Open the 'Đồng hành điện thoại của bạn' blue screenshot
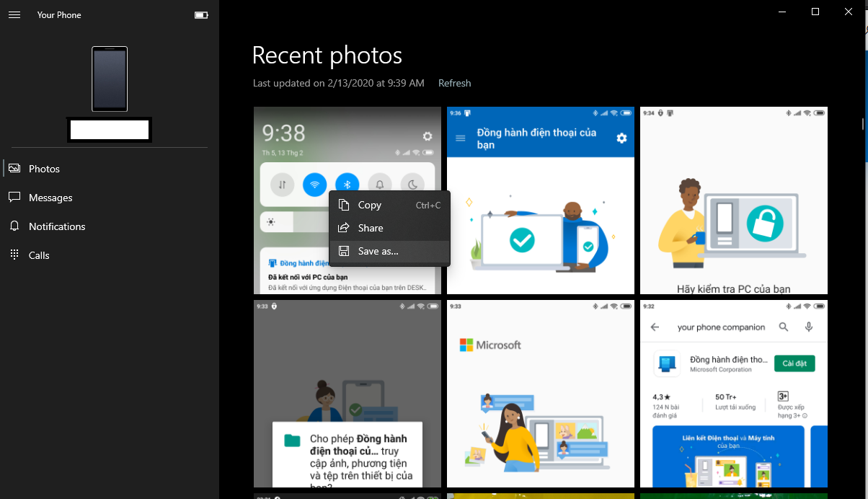 pyautogui.click(x=541, y=200)
